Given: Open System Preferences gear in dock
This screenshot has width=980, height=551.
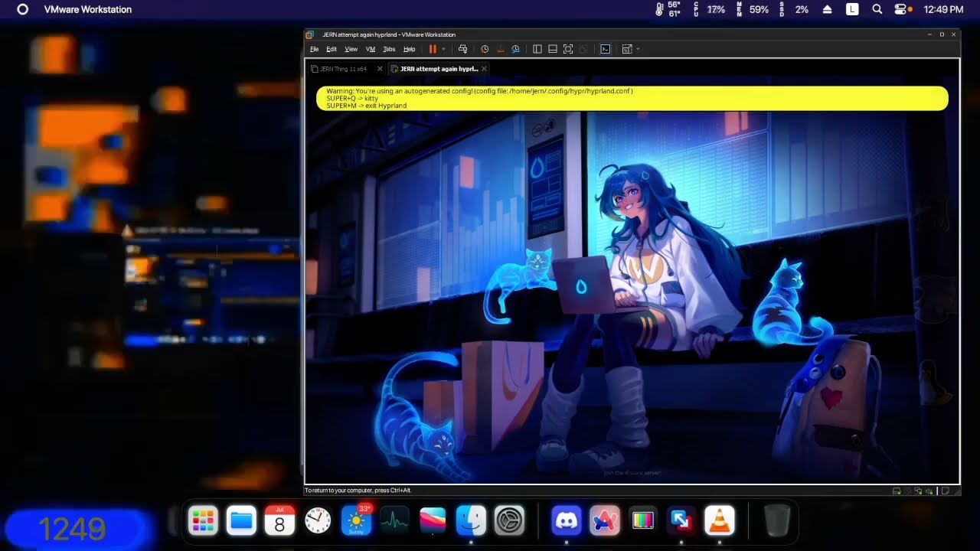Looking at the screenshot, I should [x=509, y=521].
